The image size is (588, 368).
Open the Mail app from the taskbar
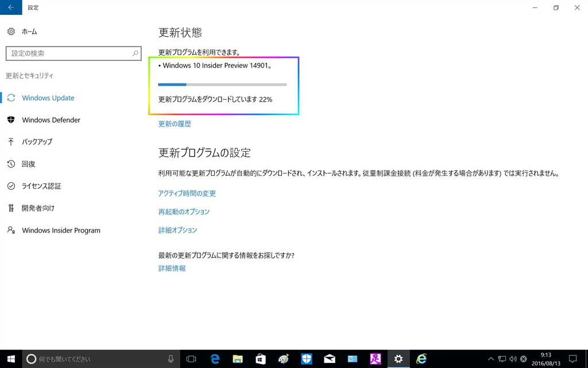point(329,359)
